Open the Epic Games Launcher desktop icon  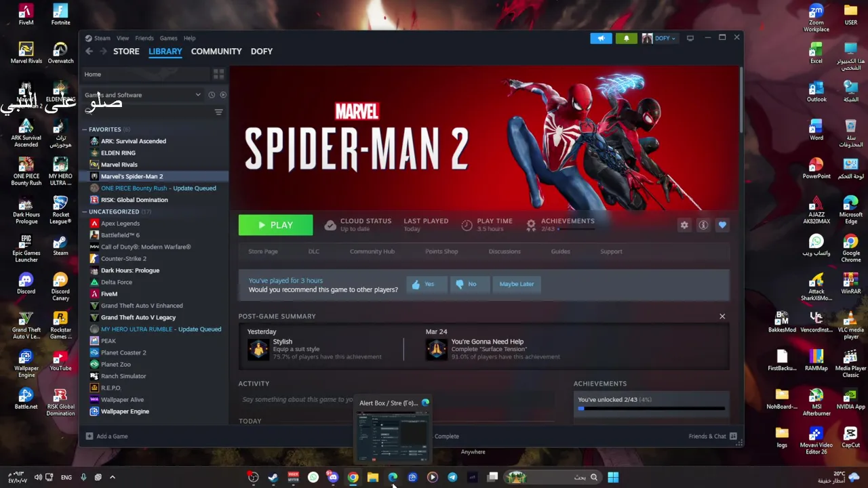(x=26, y=249)
